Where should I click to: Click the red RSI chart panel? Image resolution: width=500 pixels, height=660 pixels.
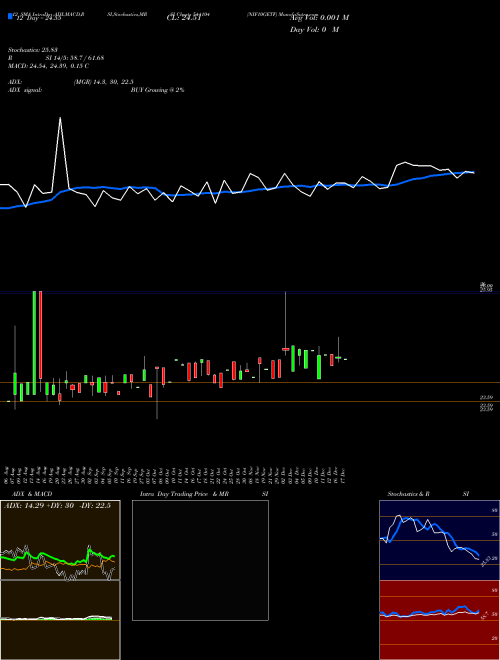click(x=439, y=620)
